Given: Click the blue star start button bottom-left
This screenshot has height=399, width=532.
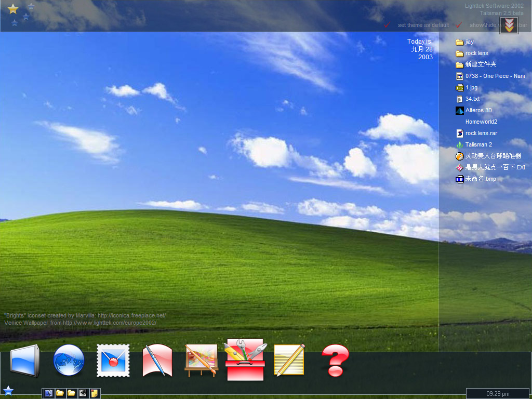Looking at the screenshot, I should (x=8, y=391).
